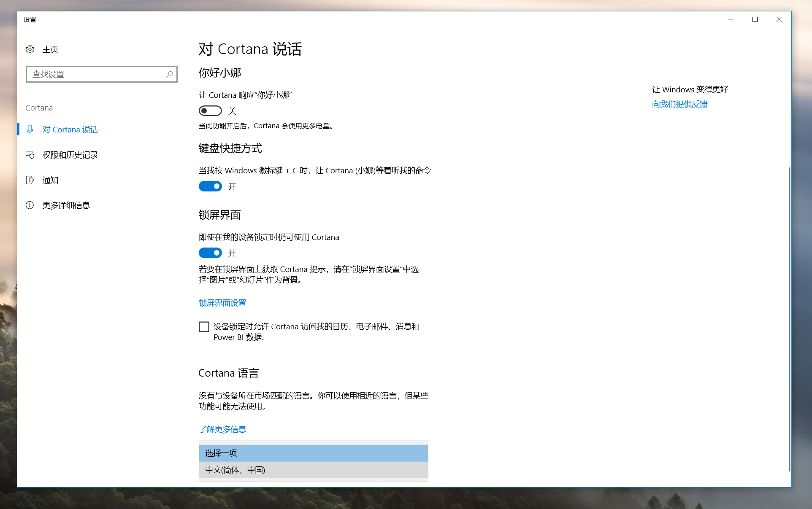The image size is (812, 509).
Task: Maximize the Settings window
Action: [x=755, y=19]
